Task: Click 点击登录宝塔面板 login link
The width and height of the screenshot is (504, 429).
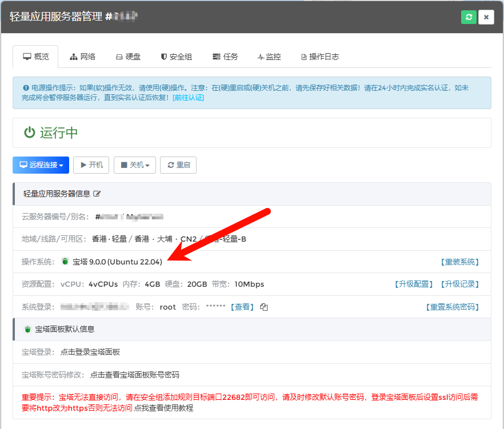Action: point(90,352)
